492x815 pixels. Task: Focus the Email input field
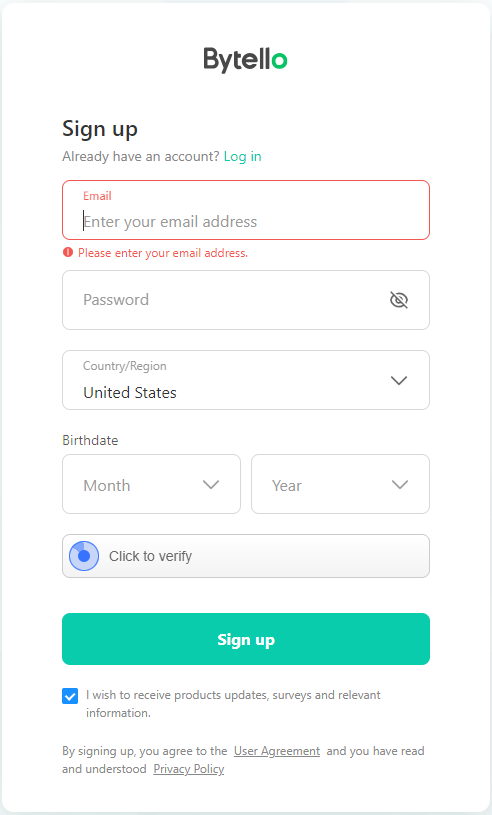click(x=246, y=210)
